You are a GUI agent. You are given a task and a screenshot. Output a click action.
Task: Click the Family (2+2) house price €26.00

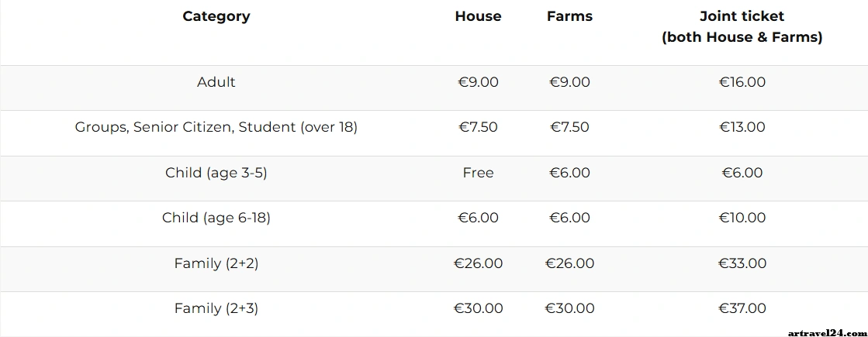(x=478, y=263)
